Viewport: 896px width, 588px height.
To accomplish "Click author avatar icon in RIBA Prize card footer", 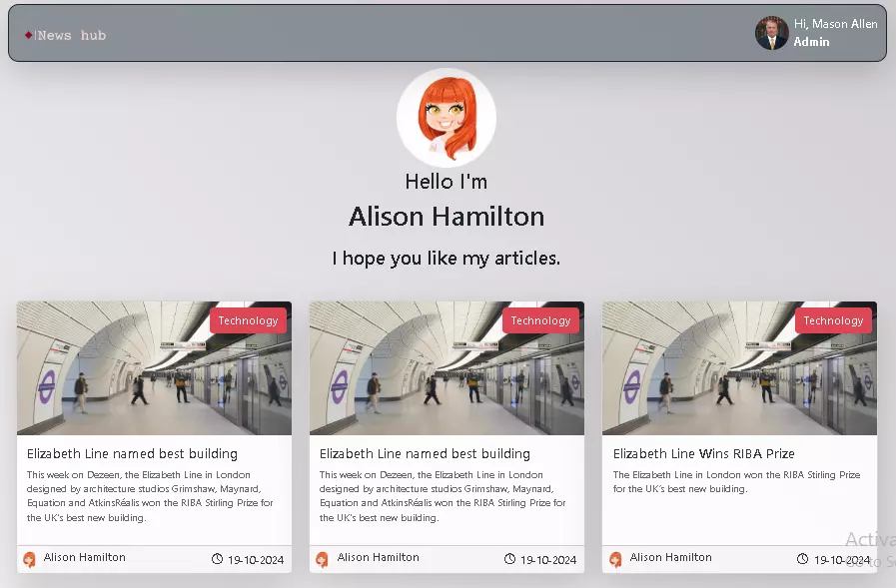I will coord(615,559).
